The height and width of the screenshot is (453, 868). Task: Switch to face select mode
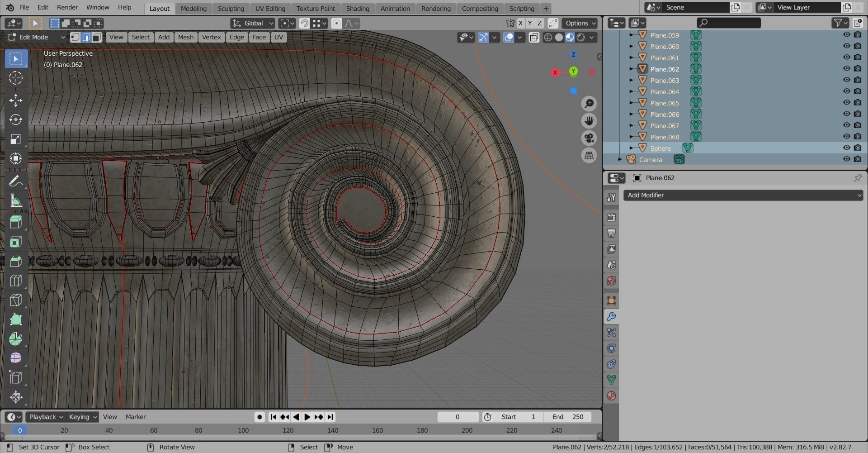[x=97, y=37]
